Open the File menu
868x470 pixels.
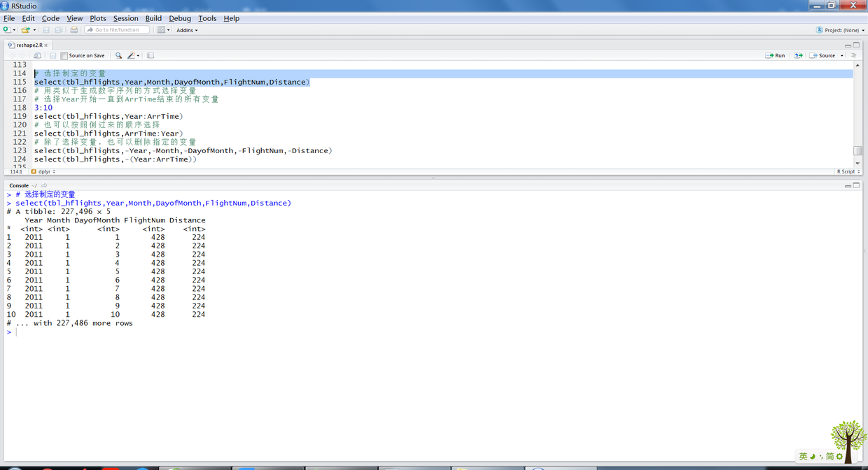[x=9, y=18]
